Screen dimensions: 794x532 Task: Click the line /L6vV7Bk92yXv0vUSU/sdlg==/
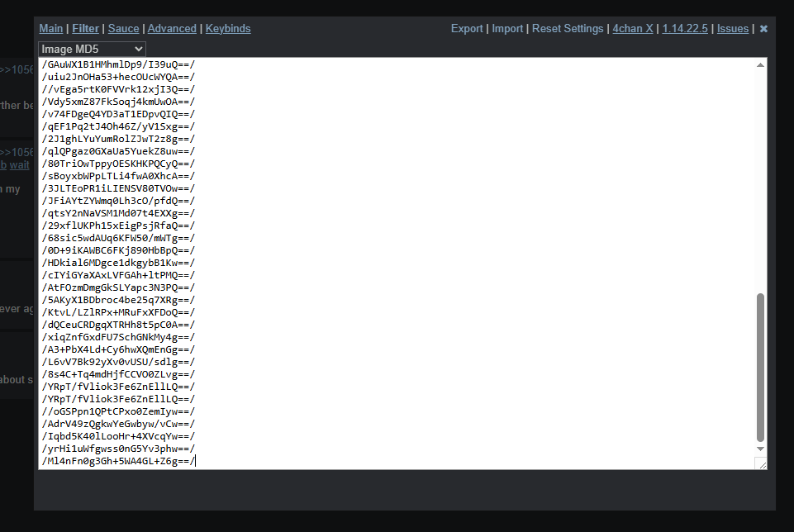(118, 363)
